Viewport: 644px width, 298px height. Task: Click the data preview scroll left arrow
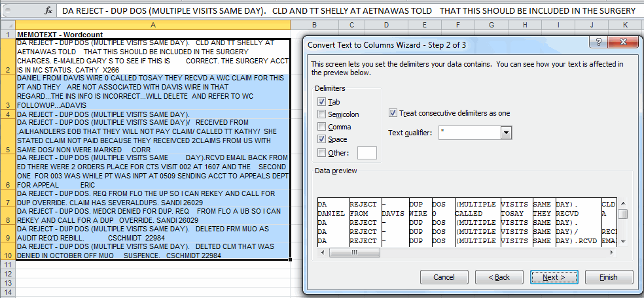click(x=322, y=253)
